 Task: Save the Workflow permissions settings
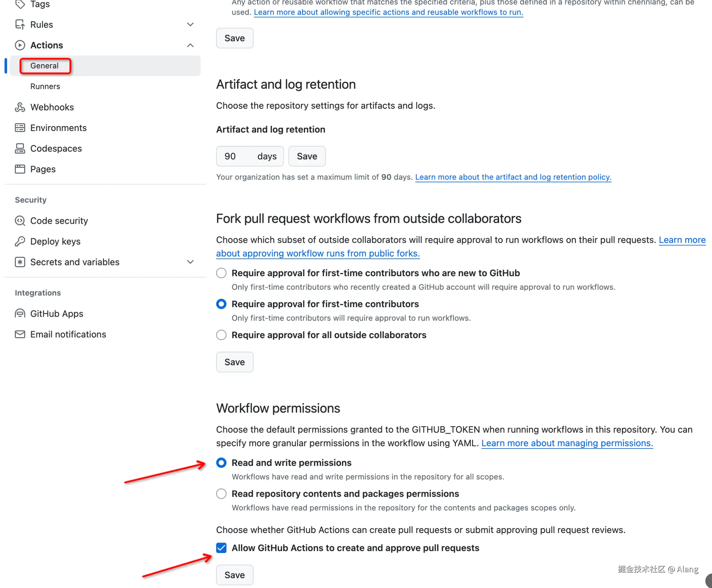[x=234, y=575]
